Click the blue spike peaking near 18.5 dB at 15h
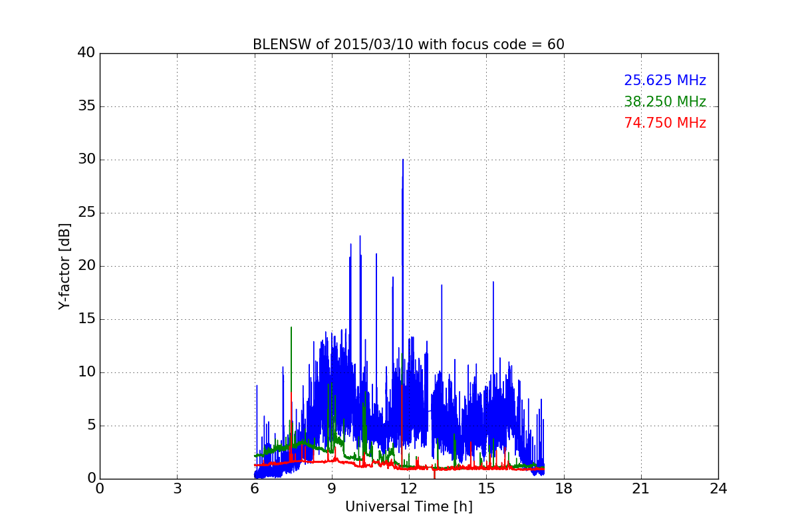This screenshot has width=798, height=532. pyautogui.click(x=493, y=283)
